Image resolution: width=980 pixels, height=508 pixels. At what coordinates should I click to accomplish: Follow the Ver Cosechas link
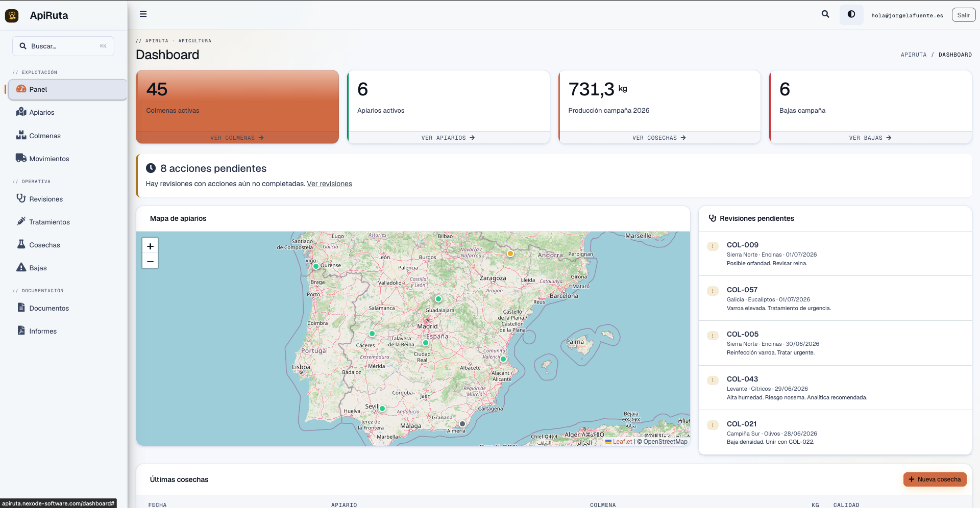[x=659, y=138]
